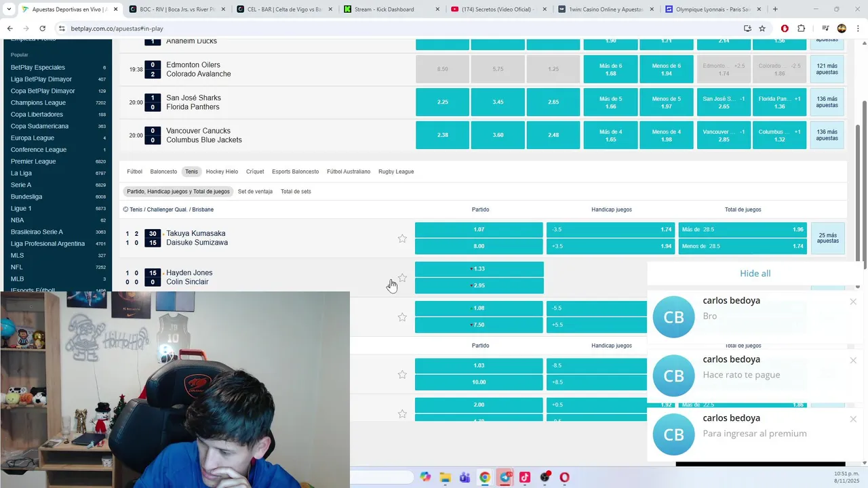This screenshot has width=868, height=488.
Task: Select the Rugby League sport tab
Action: pos(396,171)
